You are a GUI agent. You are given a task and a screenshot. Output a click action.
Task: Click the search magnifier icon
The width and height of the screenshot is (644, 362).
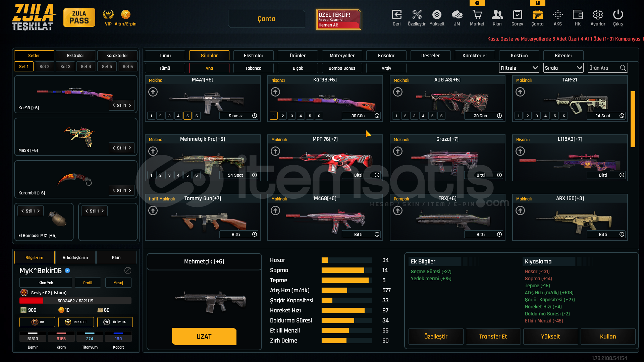623,68
